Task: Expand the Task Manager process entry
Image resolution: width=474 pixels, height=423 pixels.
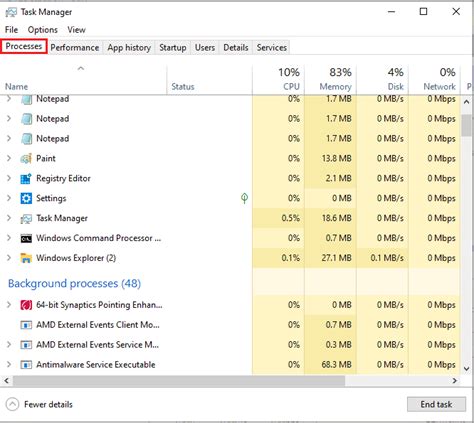Action: tap(9, 218)
